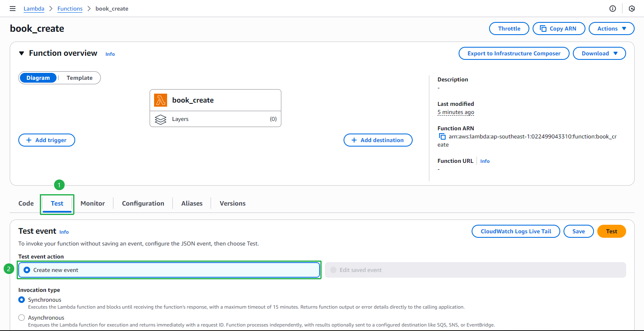Click the Test event action label
Viewport: 644px width, 331px height.
[41, 256]
